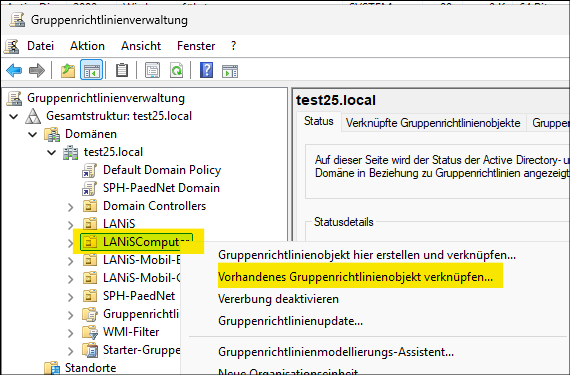The height and width of the screenshot is (375, 570).
Task: Click the Starter-Gruppenrichtlinienobjekte folder icon
Action: pyautogui.click(x=90, y=350)
